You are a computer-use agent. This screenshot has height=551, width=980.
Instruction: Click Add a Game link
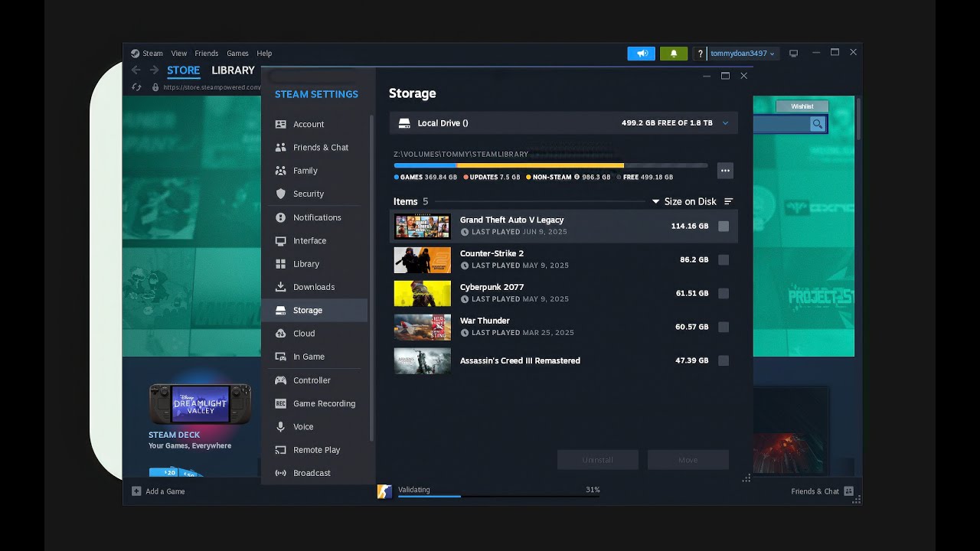(x=165, y=491)
